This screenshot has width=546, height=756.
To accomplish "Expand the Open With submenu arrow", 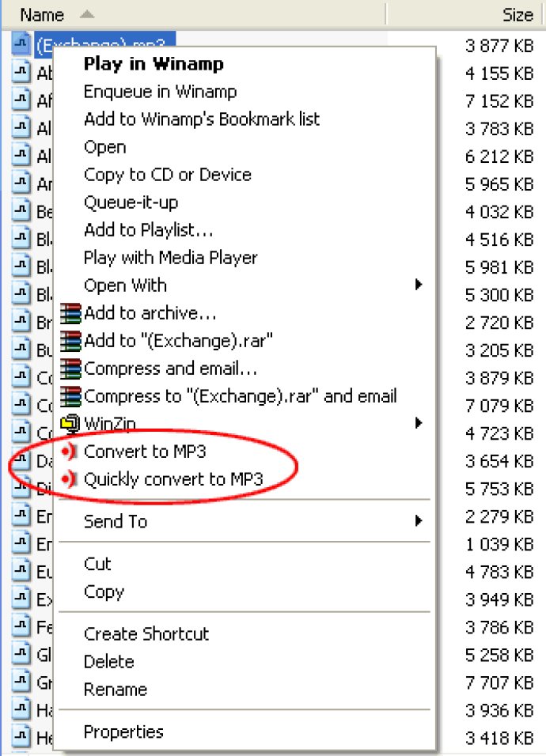I will (x=419, y=285).
